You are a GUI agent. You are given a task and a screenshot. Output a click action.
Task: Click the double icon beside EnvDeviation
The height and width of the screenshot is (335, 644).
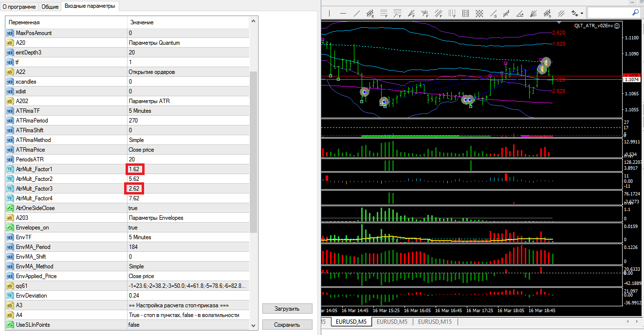click(x=10, y=296)
